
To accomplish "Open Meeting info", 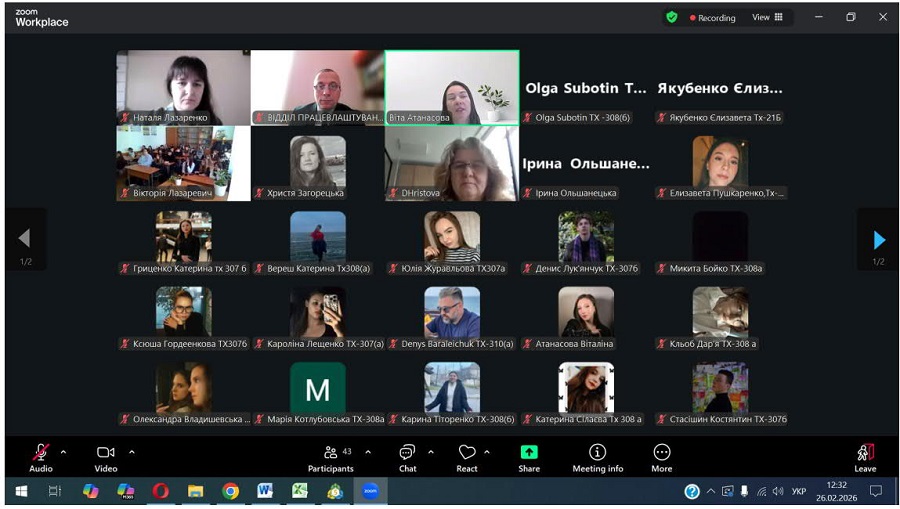I will [597, 454].
